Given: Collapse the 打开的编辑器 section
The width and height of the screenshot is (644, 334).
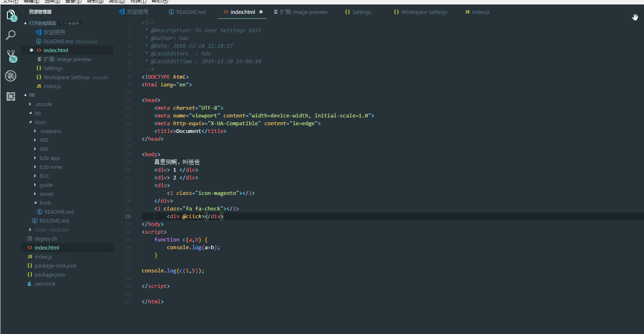Looking at the screenshot, I should pos(25,23).
